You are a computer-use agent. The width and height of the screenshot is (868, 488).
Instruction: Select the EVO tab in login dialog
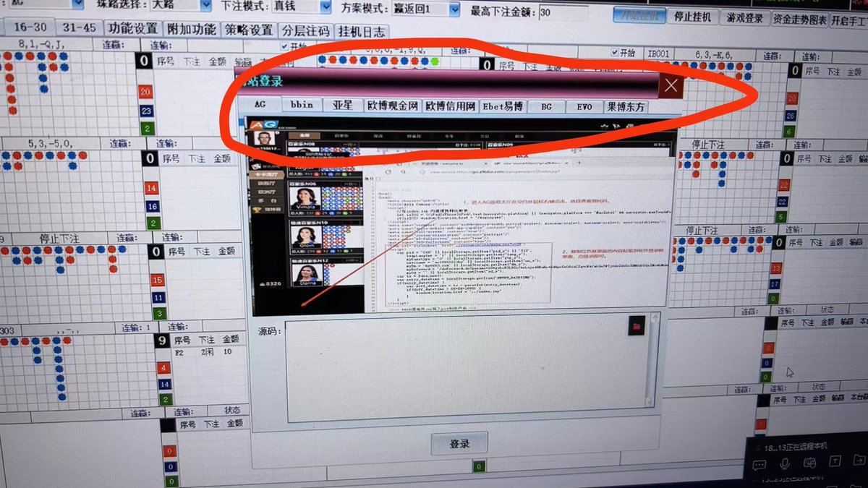584,107
